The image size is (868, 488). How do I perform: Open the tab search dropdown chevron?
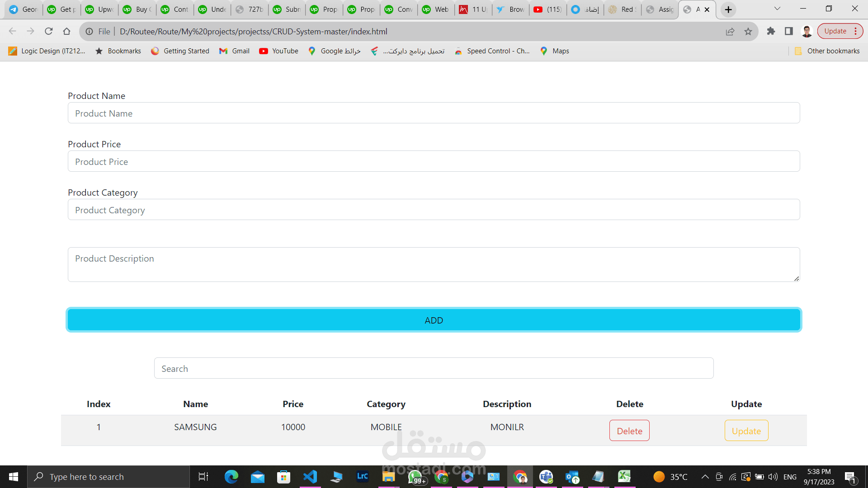pos(777,9)
